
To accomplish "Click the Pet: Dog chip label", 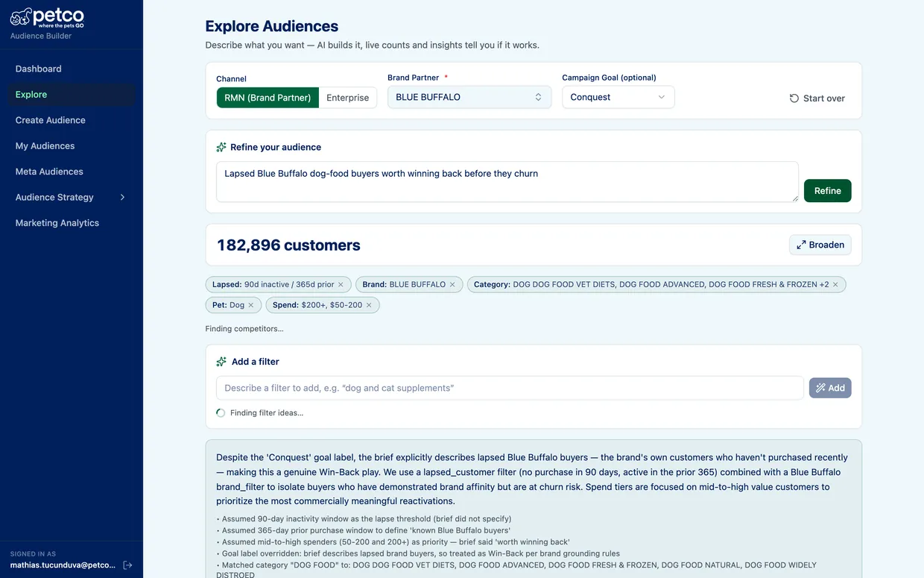I will tap(228, 305).
